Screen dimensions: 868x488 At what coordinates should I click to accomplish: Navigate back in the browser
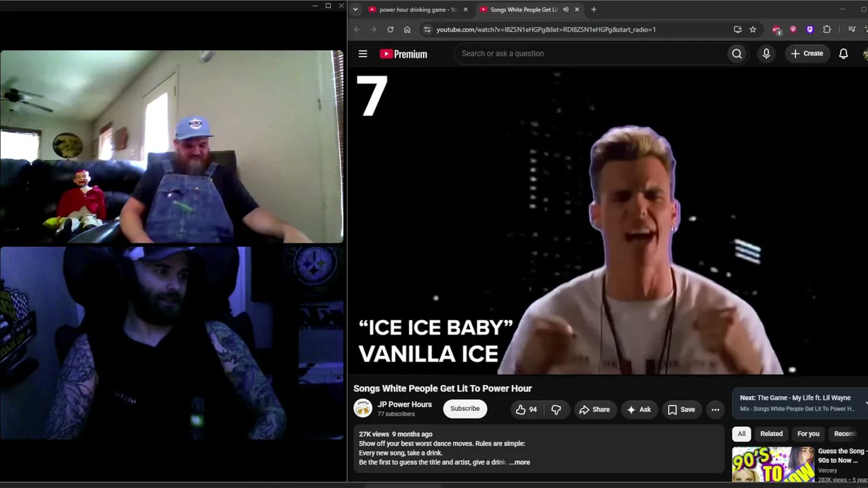point(357,29)
